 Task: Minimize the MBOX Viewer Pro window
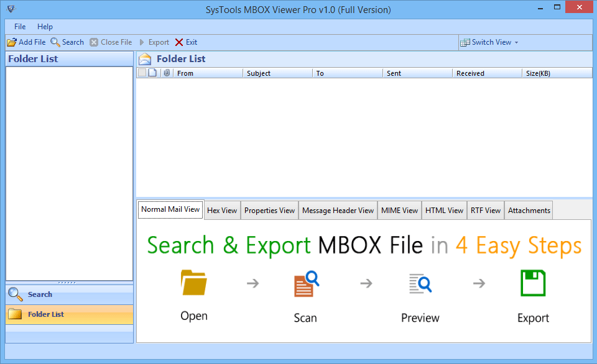click(540, 8)
